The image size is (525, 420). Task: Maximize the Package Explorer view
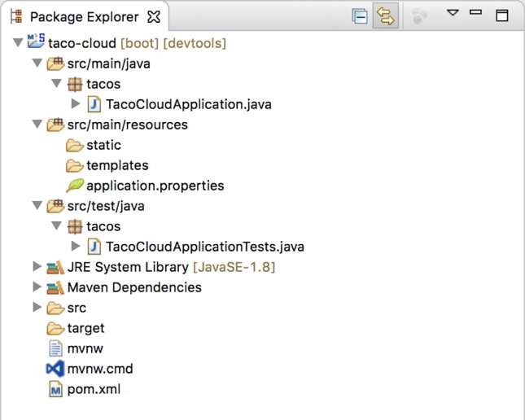click(502, 15)
